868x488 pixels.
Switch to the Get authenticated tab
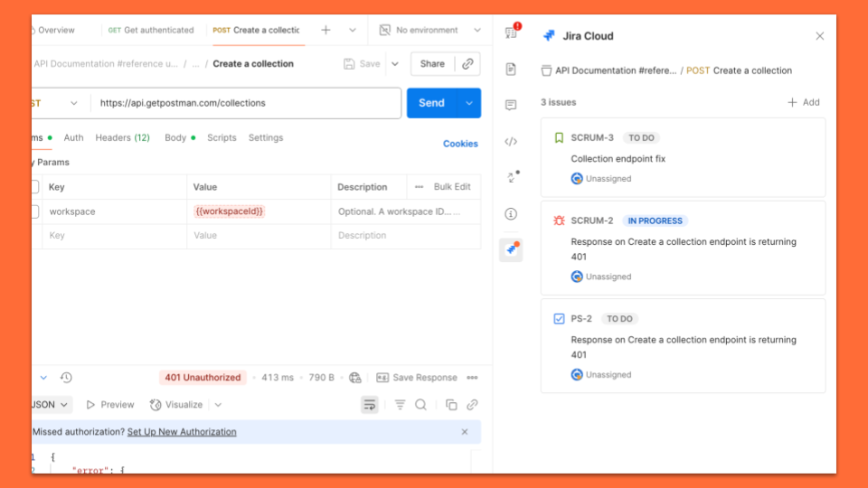(x=151, y=30)
